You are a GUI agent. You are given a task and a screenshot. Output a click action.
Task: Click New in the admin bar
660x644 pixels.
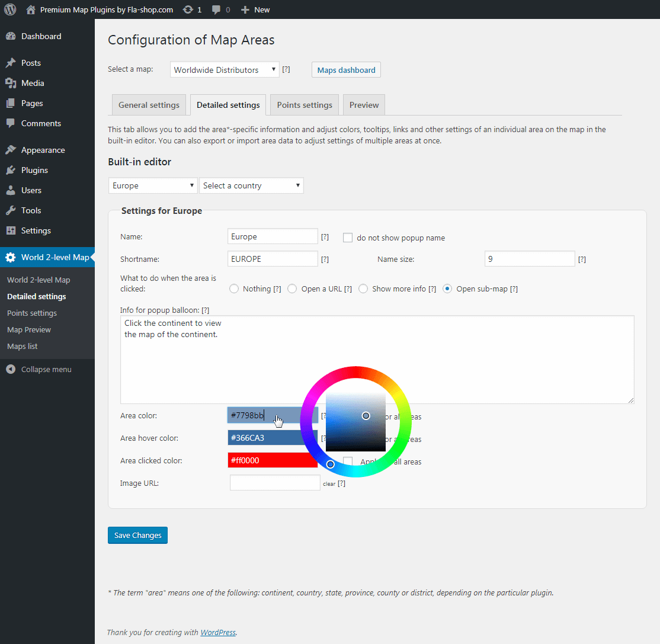(262, 9)
